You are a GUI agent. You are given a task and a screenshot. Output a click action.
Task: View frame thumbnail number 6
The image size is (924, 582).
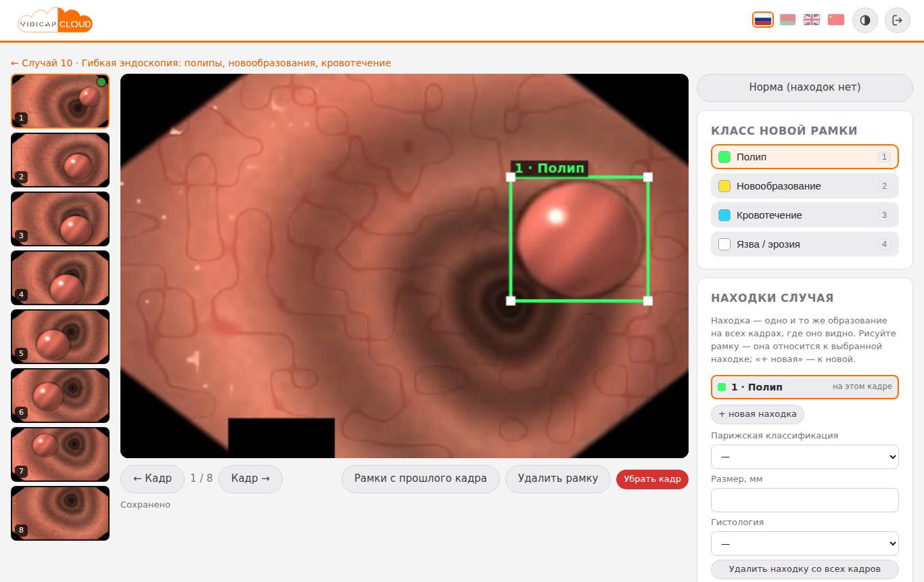coord(60,395)
